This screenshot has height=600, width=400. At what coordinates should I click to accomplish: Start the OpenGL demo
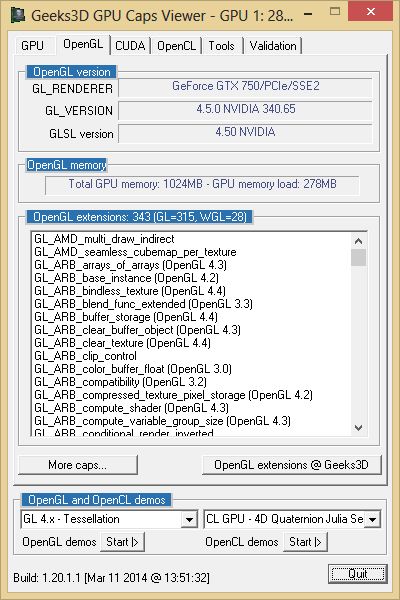(122, 542)
